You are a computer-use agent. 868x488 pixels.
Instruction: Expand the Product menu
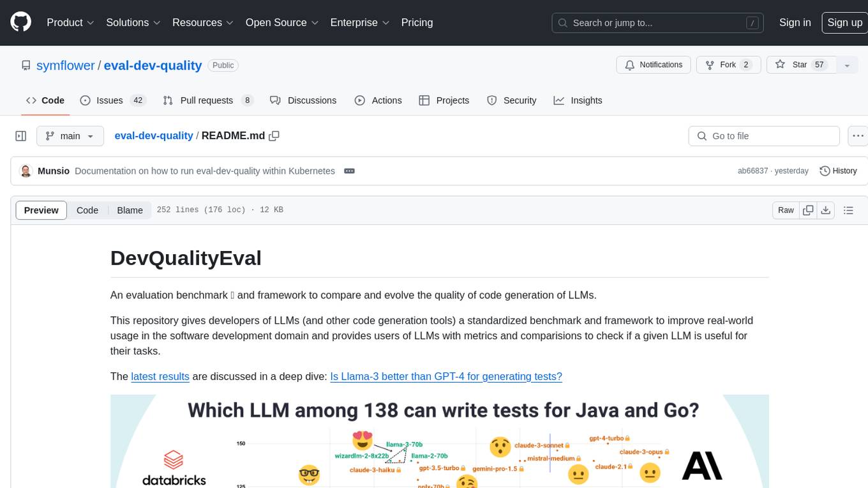[x=70, y=22]
